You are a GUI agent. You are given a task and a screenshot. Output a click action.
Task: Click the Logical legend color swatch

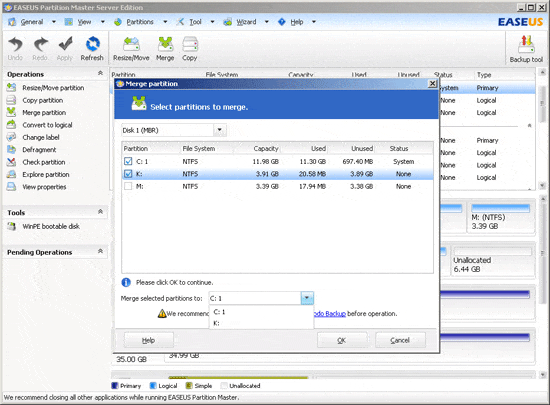[x=153, y=386]
